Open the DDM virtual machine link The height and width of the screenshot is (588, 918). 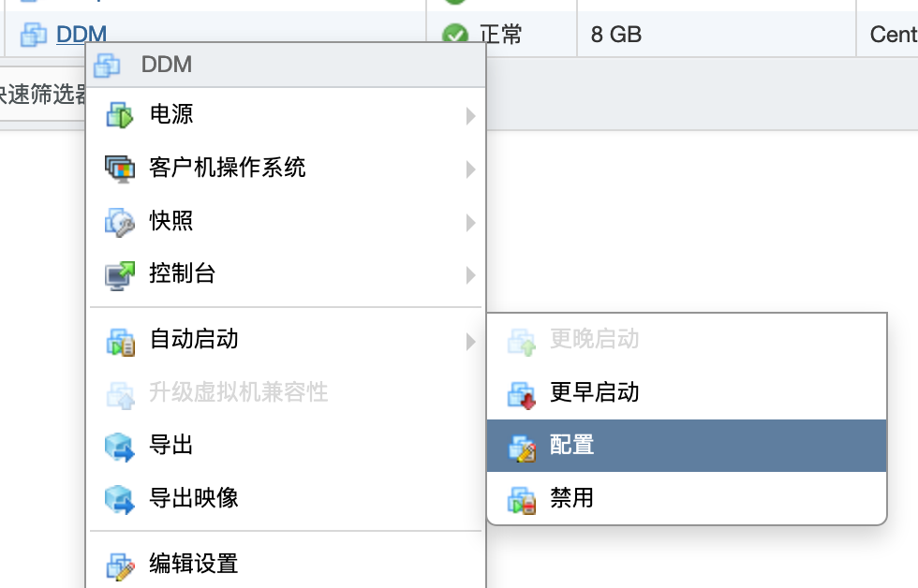point(81,34)
